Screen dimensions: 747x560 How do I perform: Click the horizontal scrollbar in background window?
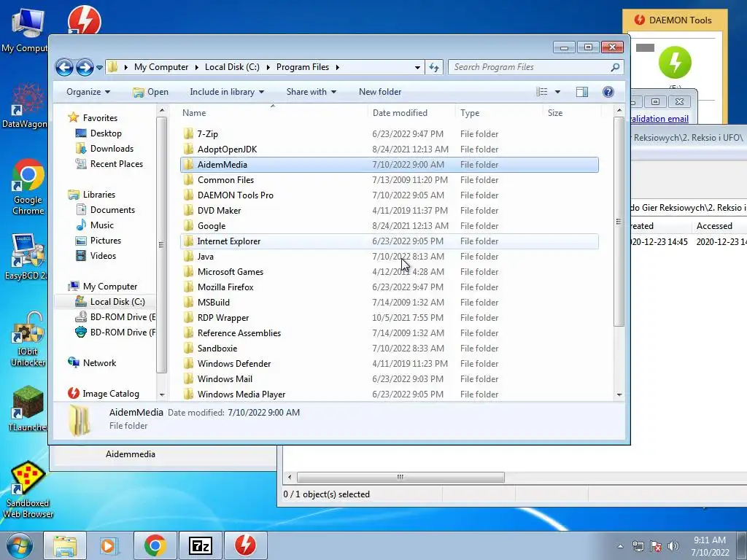(x=400, y=477)
